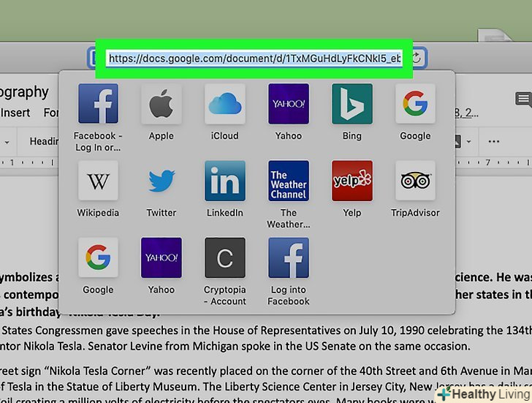The image size is (532, 403).
Task: Open the Facebook - Log In favorite
Action: click(x=98, y=104)
